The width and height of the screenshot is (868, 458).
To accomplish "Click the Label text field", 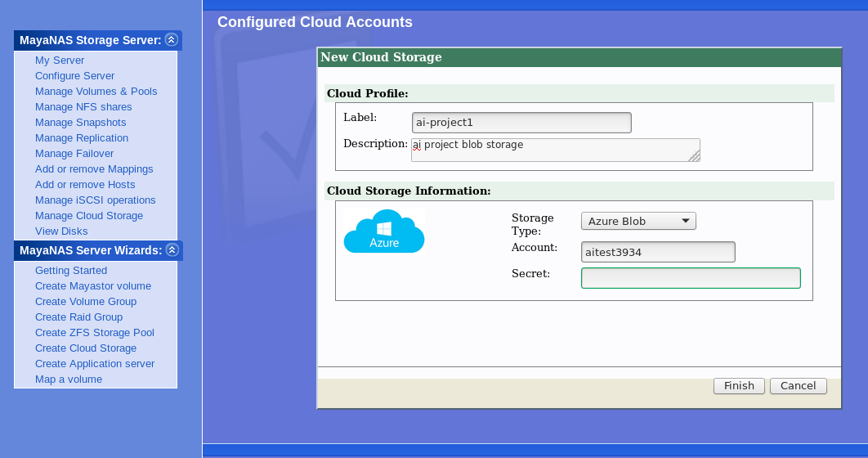I will pyautogui.click(x=521, y=123).
